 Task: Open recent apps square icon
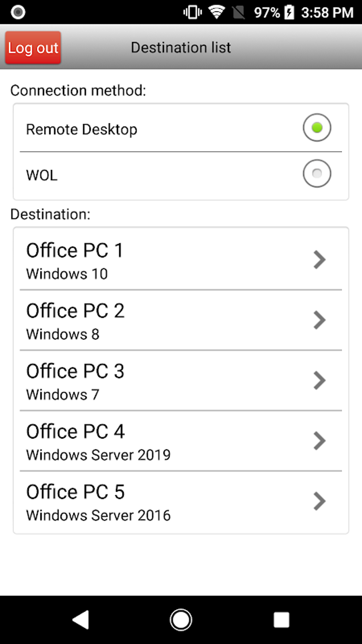[x=281, y=620]
